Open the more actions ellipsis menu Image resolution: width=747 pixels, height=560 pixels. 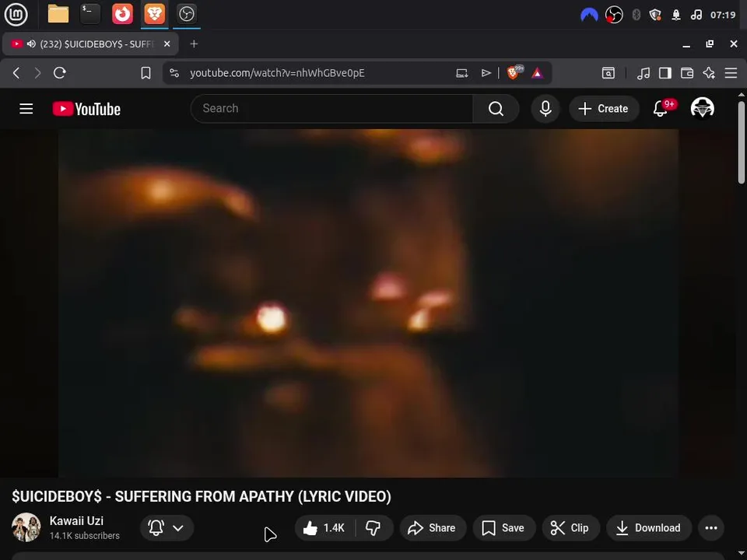[x=710, y=527]
